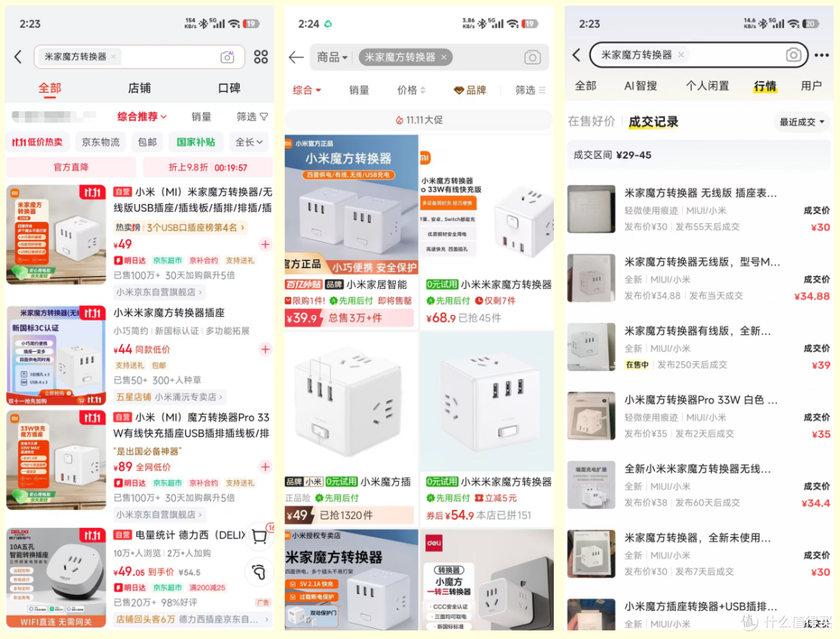Clear the search text in the right app
This screenshot has width=840, height=639.
681,54
